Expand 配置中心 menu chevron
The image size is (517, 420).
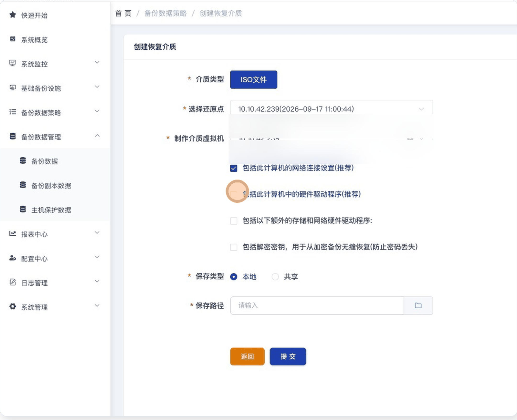tap(97, 257)
